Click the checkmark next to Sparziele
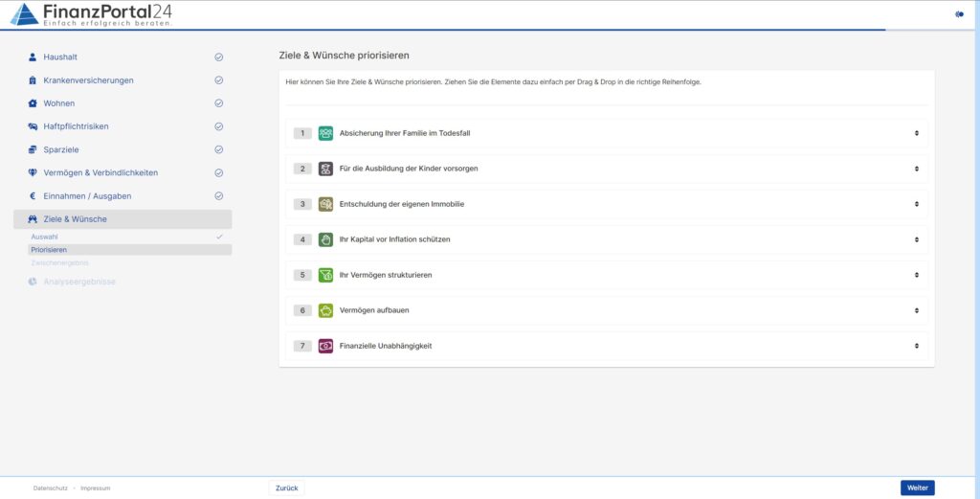This screenshot has height=499, width=980. coord(219,149)
